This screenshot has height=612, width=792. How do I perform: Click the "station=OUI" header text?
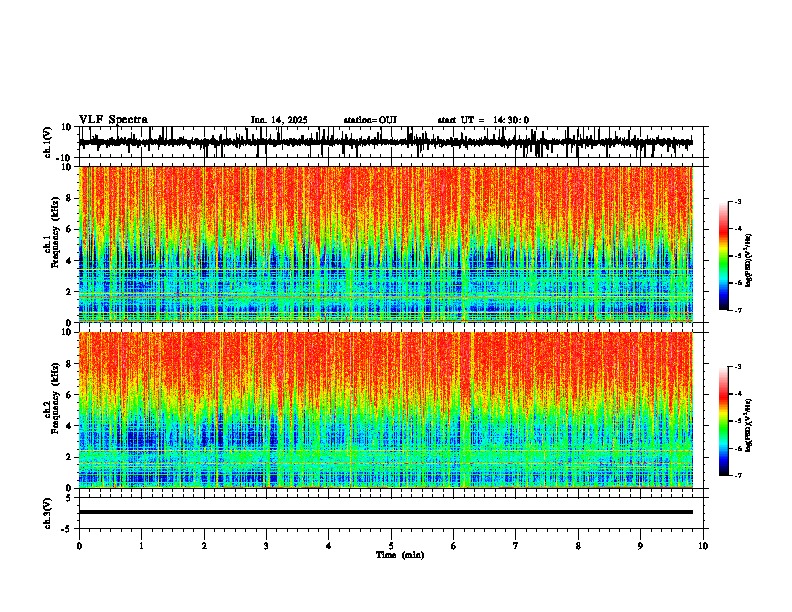tap(370, 120)
